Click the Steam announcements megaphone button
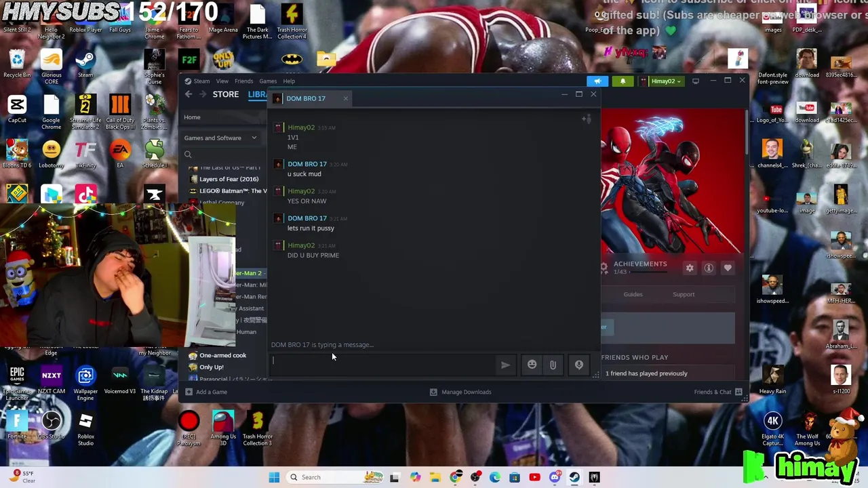868x488 pixels. click(x=597, y=81)
